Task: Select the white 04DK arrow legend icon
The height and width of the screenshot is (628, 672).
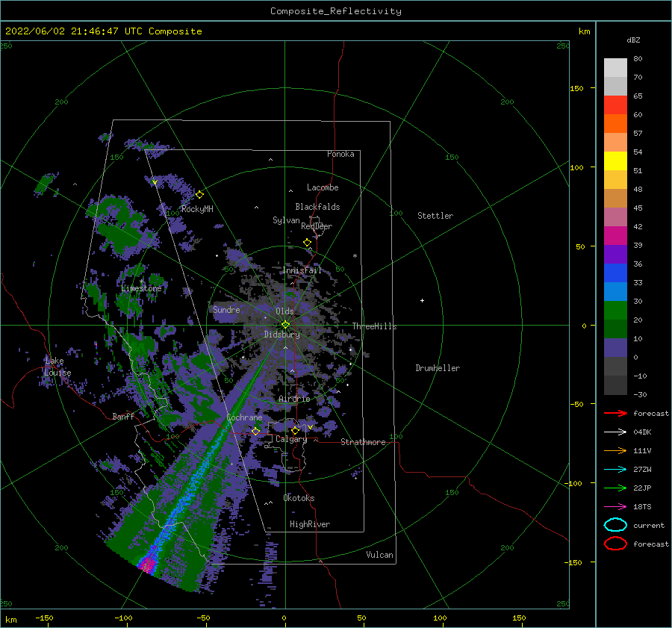Action: click(615, 432)
